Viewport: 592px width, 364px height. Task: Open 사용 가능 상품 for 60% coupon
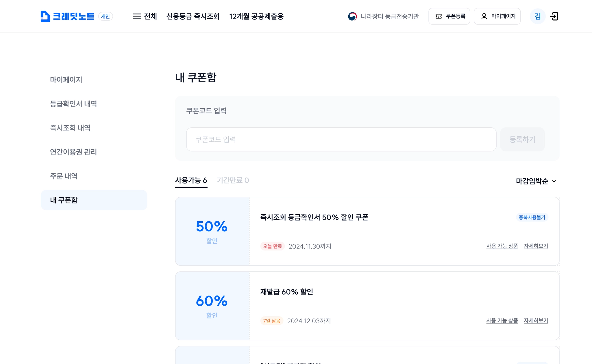pyautogui.click(x=502, y=321)
